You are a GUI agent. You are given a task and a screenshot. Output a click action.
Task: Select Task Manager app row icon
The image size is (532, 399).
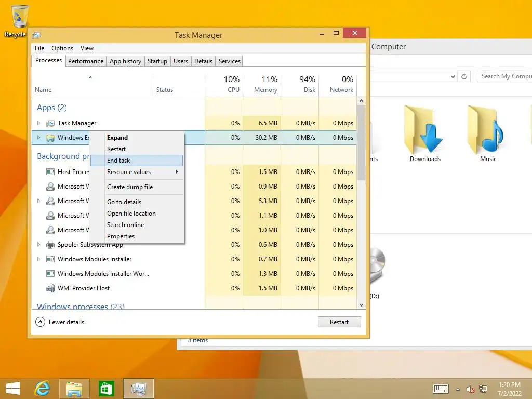[x=50, y=123]
